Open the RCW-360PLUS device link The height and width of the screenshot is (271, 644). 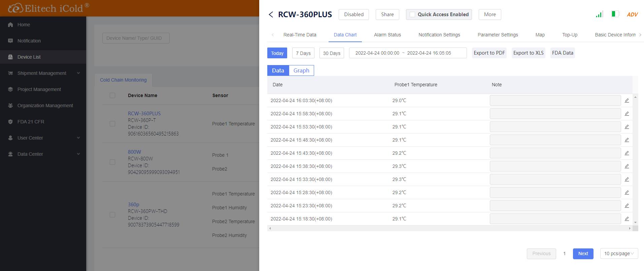point(144,114)
